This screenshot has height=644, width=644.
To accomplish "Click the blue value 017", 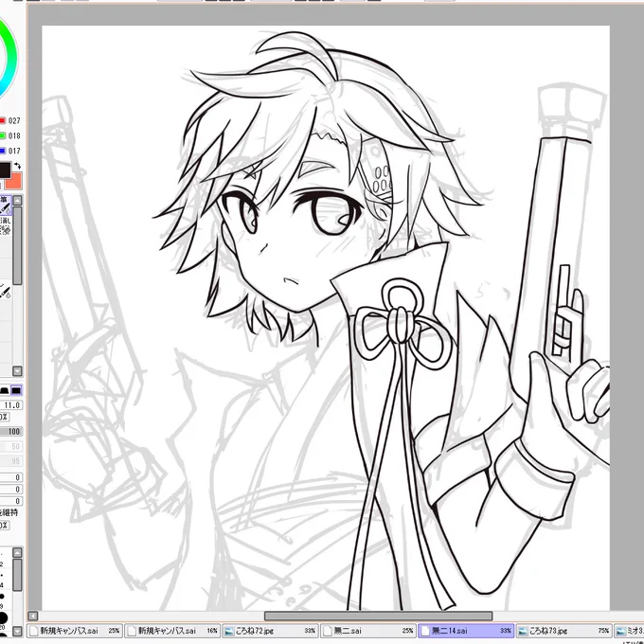I will pyautogui.click(x=14, y=152).
